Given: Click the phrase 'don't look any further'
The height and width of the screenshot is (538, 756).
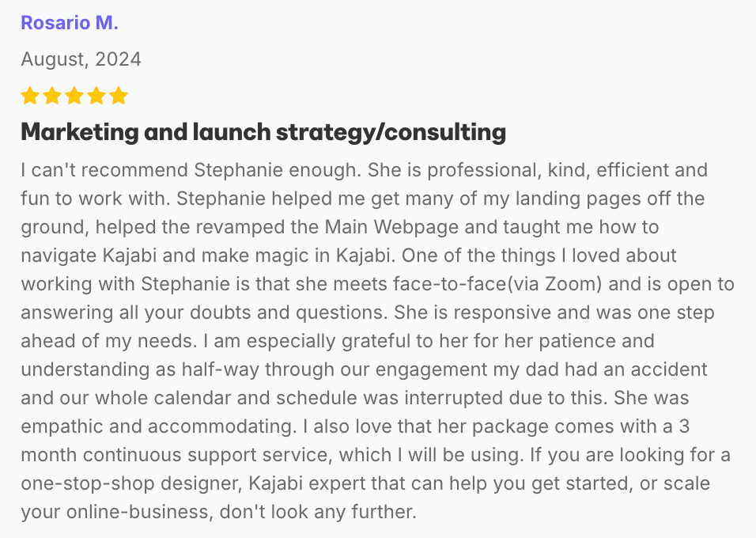Looking at the screenshot, I should point(318,512).
